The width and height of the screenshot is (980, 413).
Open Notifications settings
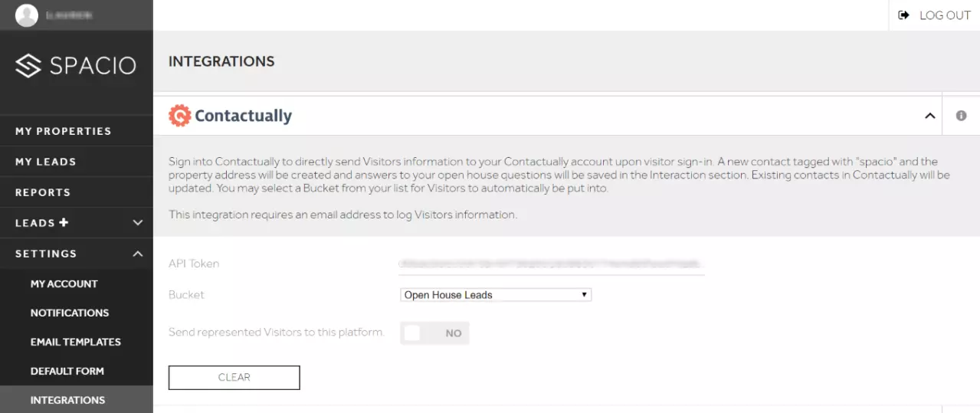(x=70, y=313)
